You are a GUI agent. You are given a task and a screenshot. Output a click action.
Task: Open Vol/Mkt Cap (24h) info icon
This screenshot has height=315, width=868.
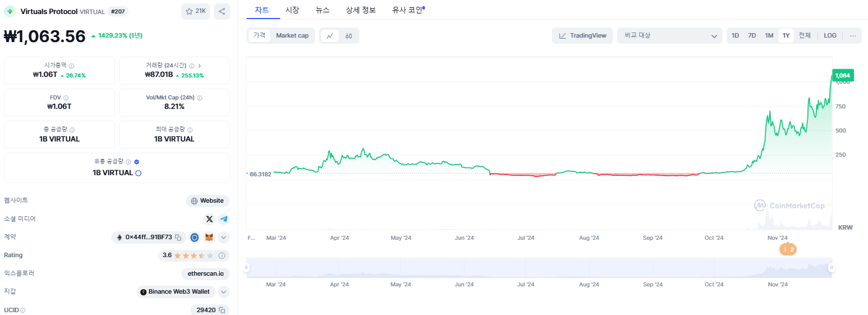[x=200, y=98]
